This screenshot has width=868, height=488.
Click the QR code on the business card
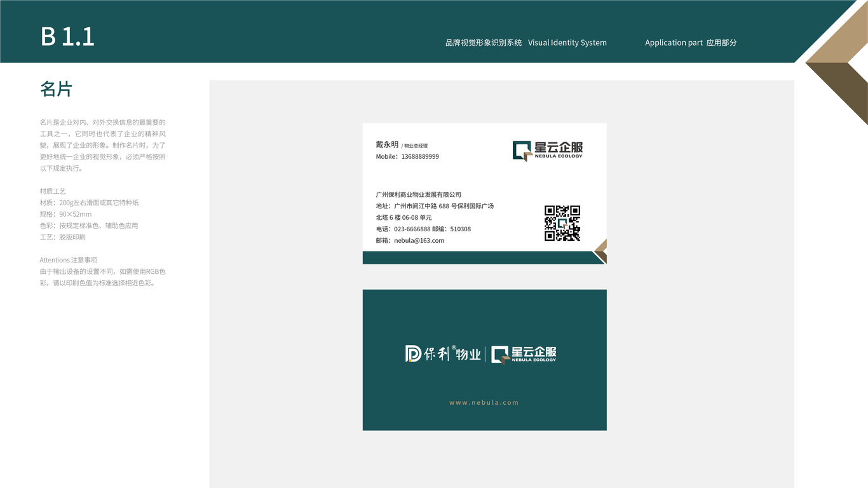(x=562, y=223)
